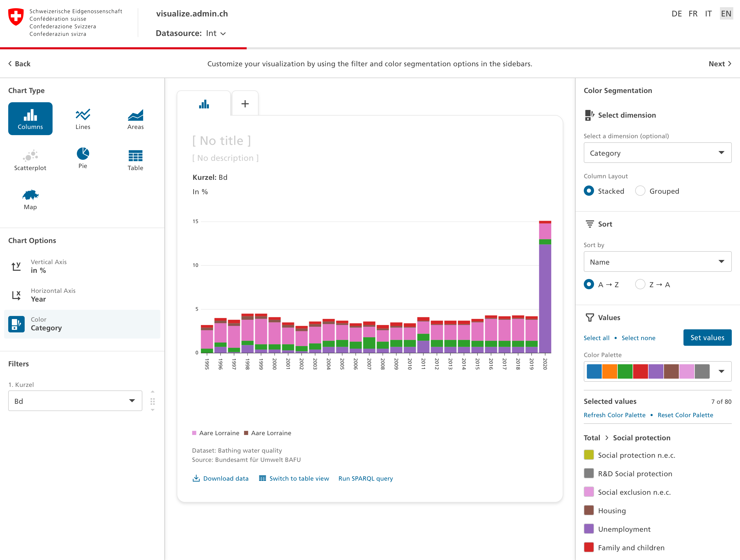
Task: Select the Scatterplot chart type
Action: tap(30, 160)
